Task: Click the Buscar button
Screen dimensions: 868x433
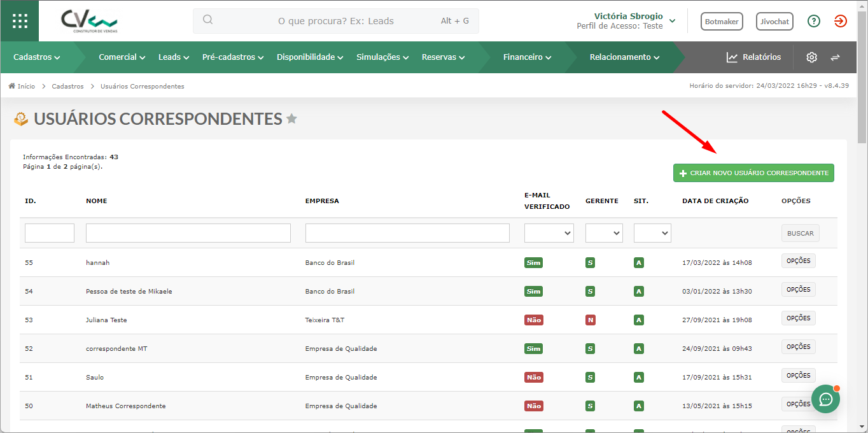Action: click(801, 233)
